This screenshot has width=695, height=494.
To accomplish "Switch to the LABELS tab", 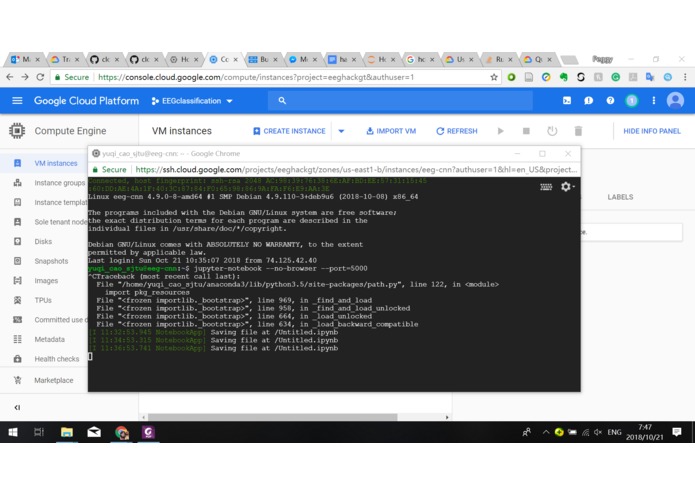I will (620, 197).
